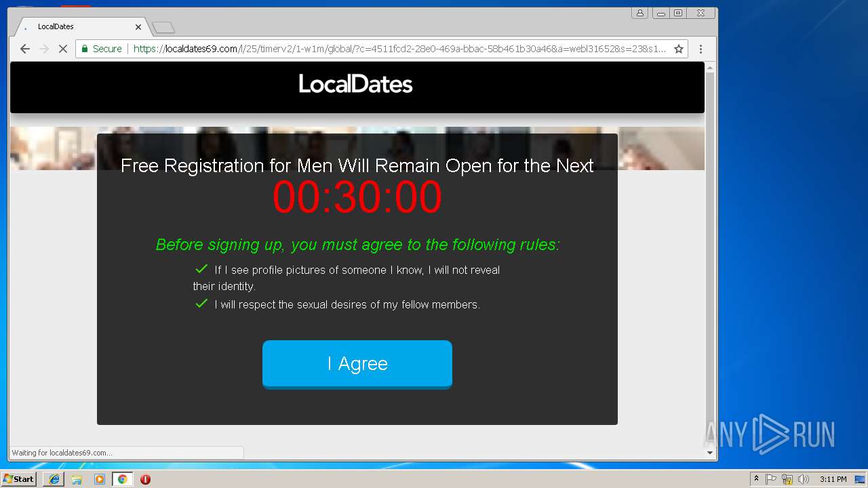This screenshot has height=488, width=868.
Task: Click the red Opera taskbar icon
Action: coord(145,479)
